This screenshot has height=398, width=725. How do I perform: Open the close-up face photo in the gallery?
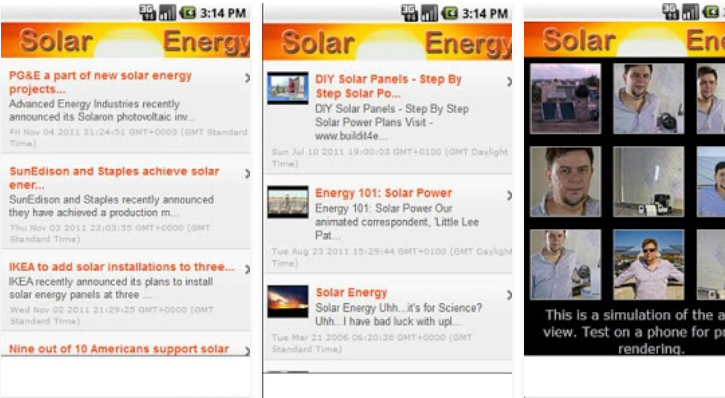coord(565,182)
